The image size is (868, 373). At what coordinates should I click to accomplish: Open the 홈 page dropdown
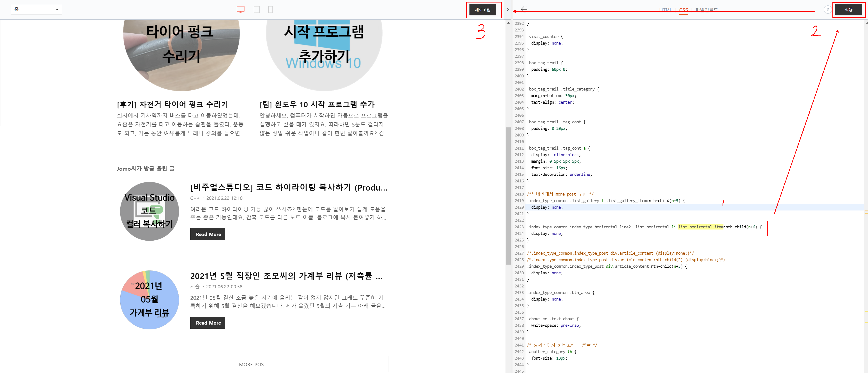click(x=36, y=10)
